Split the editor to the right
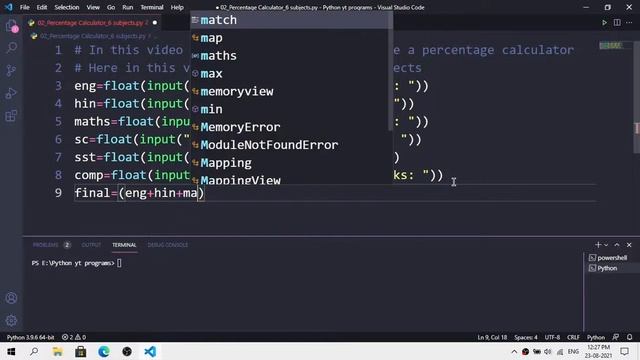640x360 pixels. pyautogui.click(x=617, y=23)
